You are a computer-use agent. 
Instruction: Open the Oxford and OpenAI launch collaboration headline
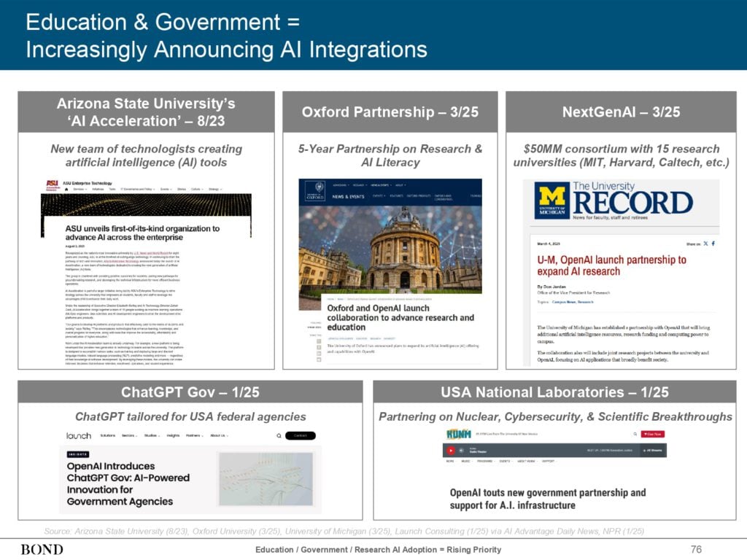tap(400, 318)
